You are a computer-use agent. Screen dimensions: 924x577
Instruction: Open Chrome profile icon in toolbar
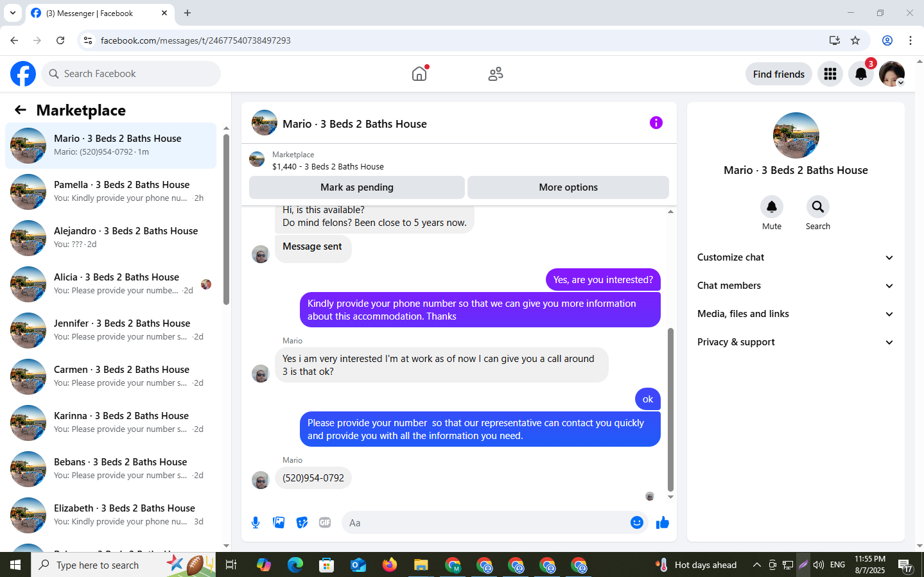(887, 40)
